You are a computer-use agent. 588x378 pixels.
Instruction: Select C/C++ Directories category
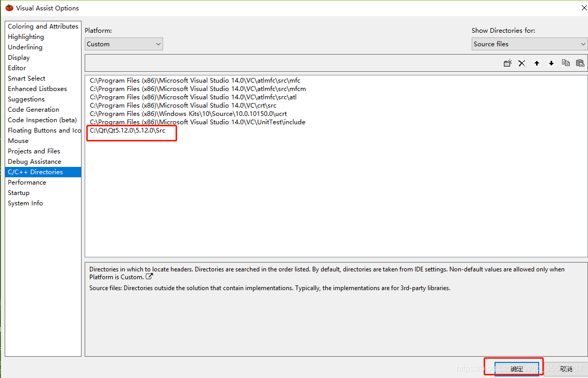point(43,172)
